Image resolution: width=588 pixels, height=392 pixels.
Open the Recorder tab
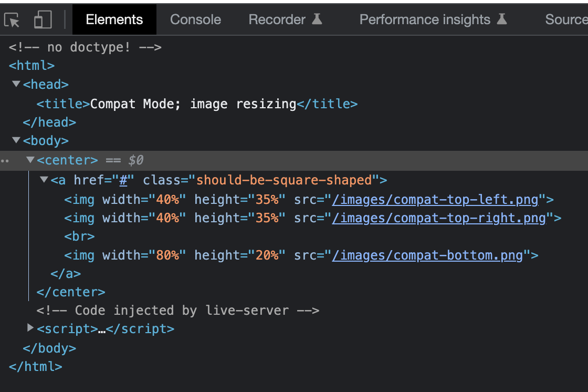pyautogui.click(x=285, y=19)
